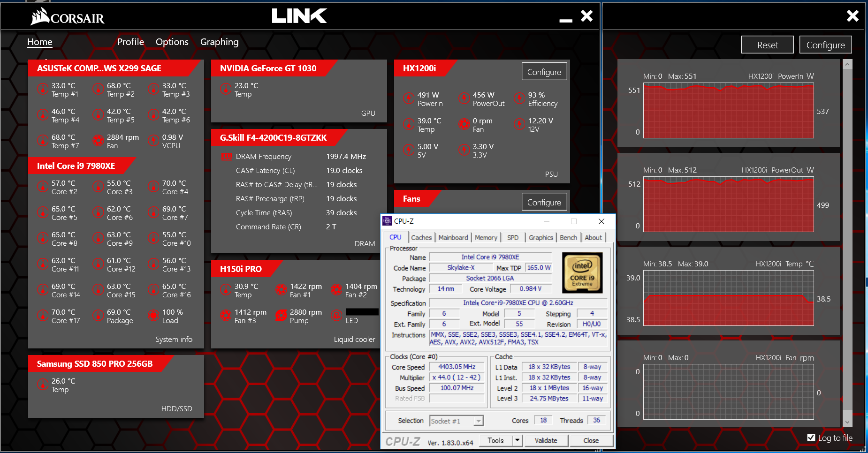Viewport: 868px width, 453px height.
Task: Click Configure in the graph panel
Action: coord(826,45)
